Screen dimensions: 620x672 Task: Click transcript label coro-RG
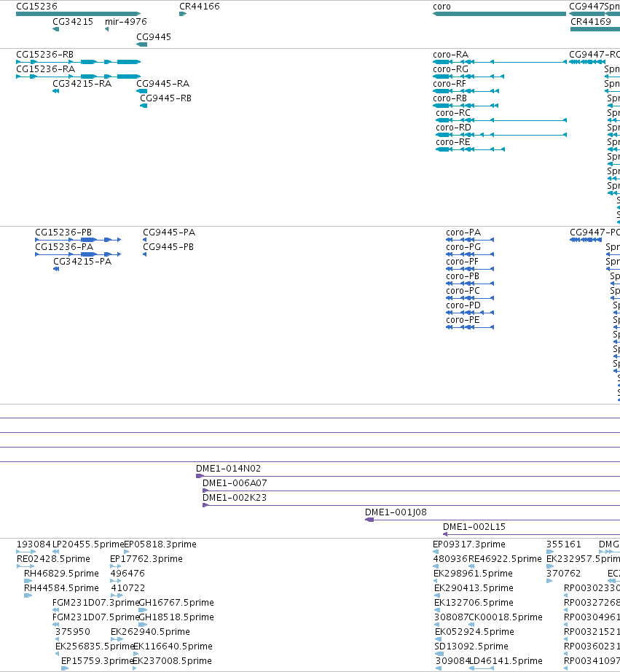pyautogui.click(x=450, y=69)
